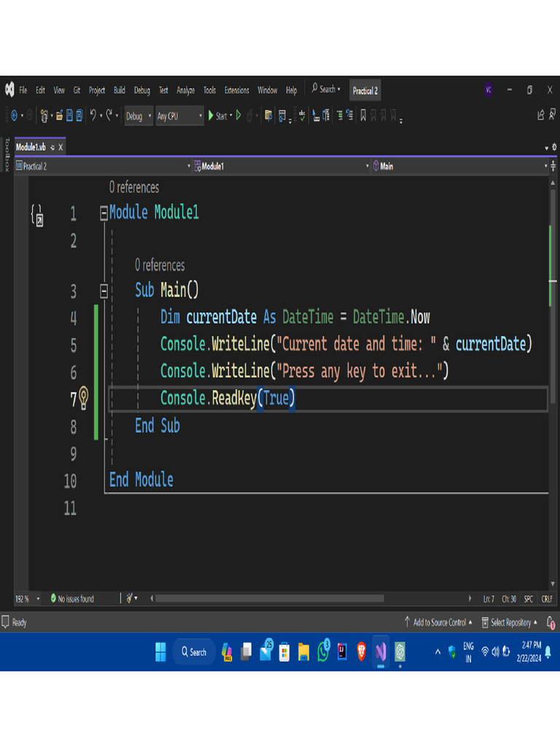
Task: Click the bookmark icon in toolbar
Action: point(363,115)
